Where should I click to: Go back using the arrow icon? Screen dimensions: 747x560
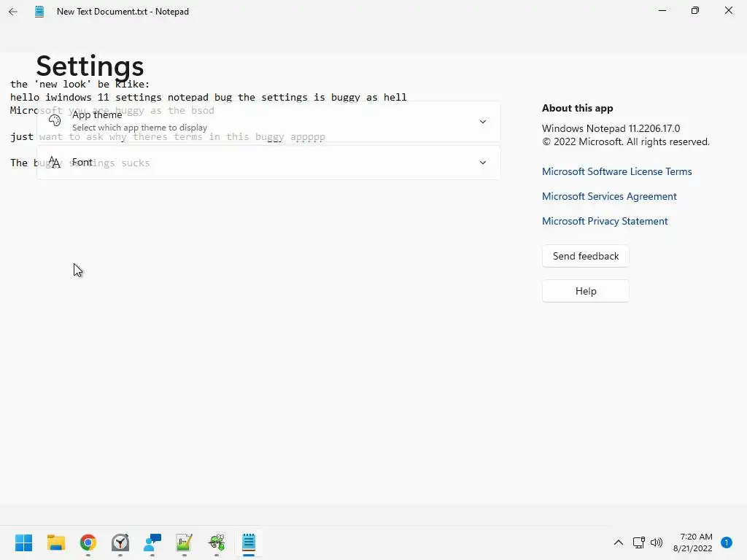(13, 12)
